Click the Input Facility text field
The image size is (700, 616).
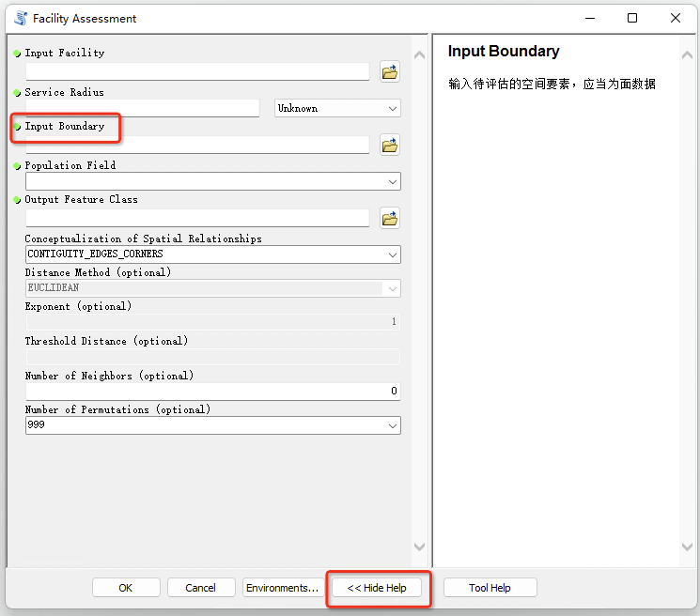tap(197, 71)
